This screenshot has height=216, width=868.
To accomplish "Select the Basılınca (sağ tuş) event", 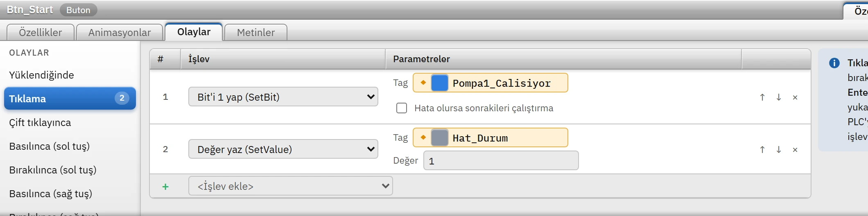I will (70, 193).
